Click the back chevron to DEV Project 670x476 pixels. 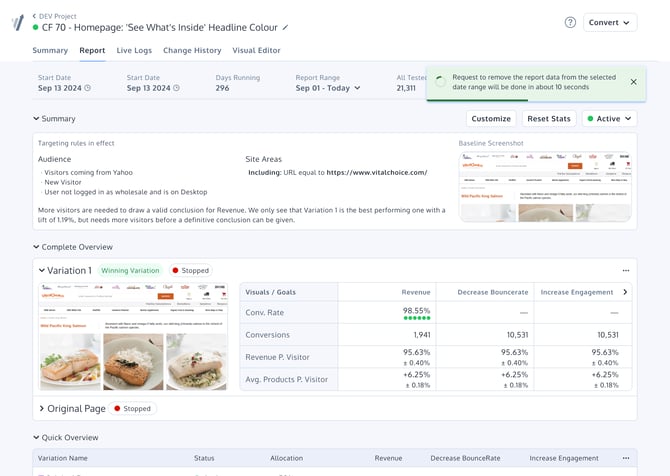tap(34, 16)
